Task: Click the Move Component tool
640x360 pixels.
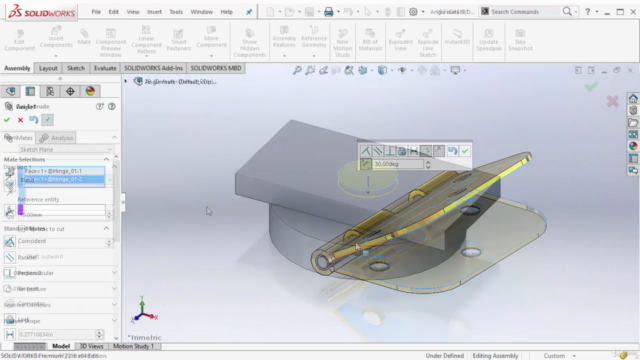Action: [211, 37]
